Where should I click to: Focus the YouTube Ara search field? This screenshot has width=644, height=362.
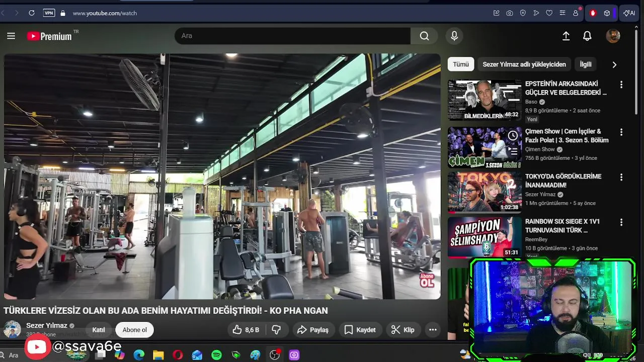[293, 36]
